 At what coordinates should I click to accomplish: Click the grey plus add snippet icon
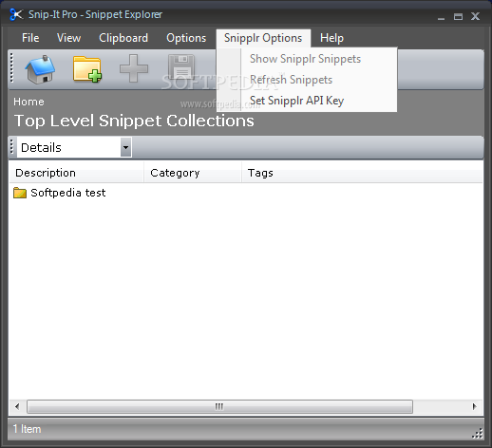coord(134,68)
